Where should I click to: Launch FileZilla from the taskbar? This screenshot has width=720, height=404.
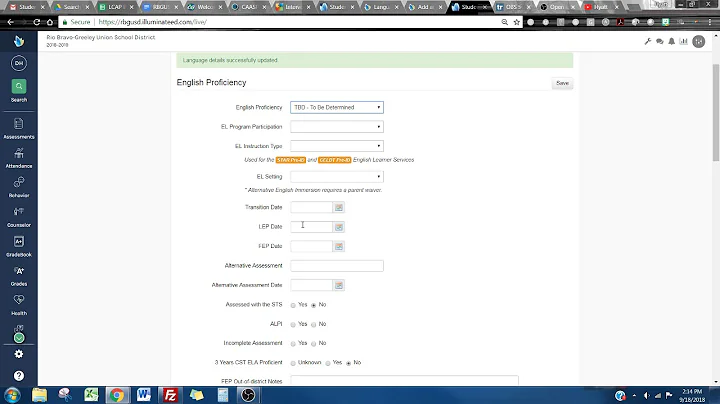(170, 395)
